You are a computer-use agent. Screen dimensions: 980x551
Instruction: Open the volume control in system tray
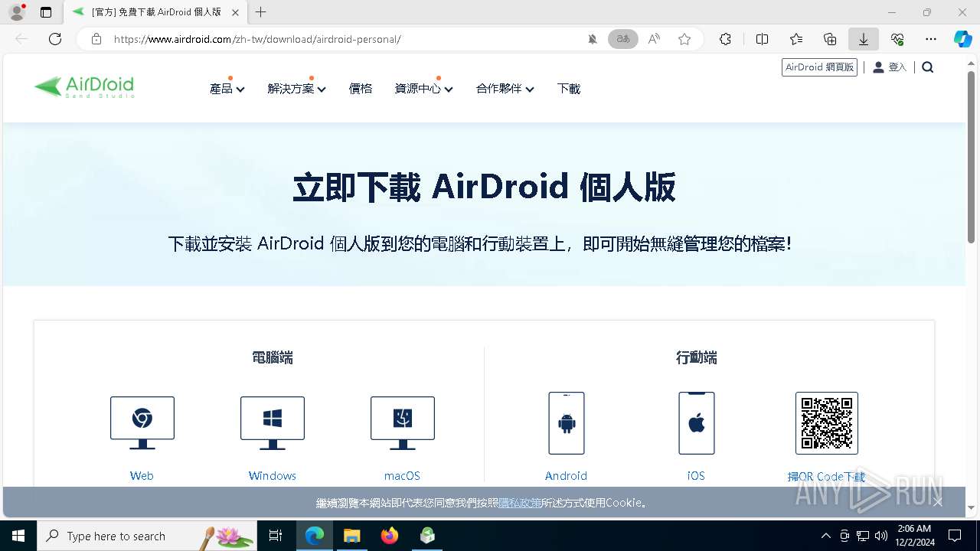(x=881, y=536)
